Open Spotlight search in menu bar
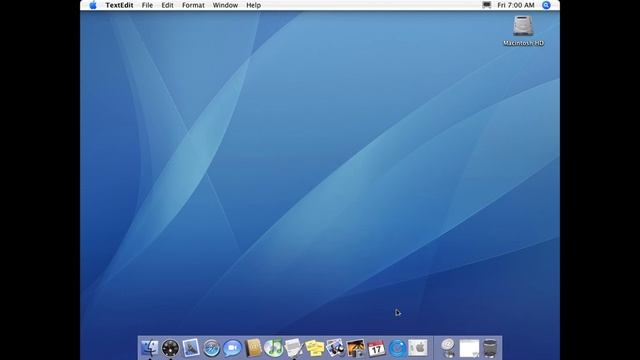640x360 pixels. pyautogui.click(x=546, y=5)
